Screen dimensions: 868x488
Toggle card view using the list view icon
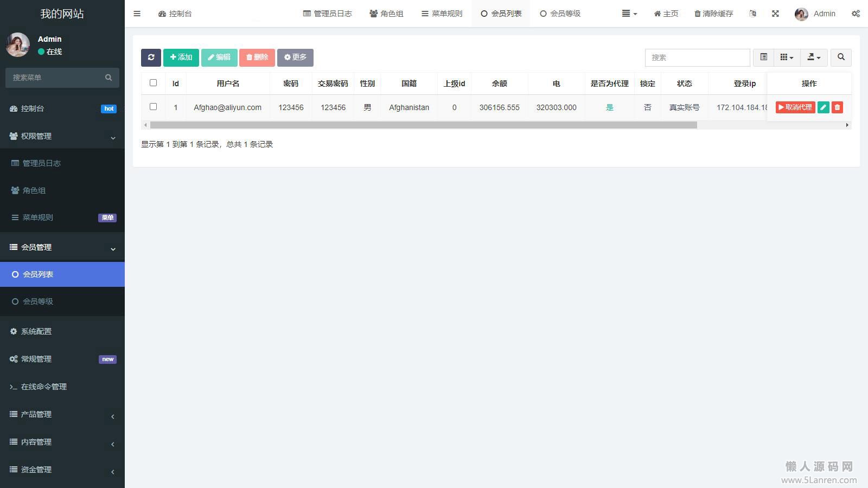(x=763, y=57)
